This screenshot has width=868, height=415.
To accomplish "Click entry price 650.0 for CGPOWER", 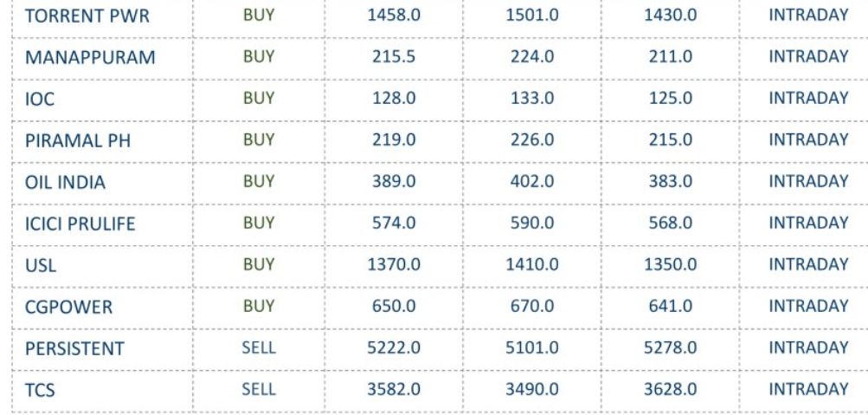I will [x=394, y=306].
